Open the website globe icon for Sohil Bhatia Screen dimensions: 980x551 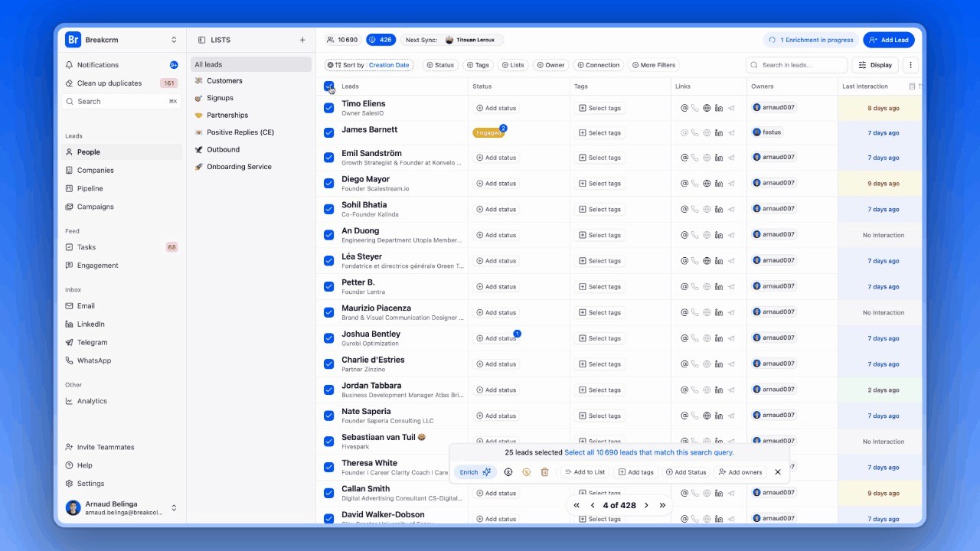pyautogui.click(x=707, y=209)
